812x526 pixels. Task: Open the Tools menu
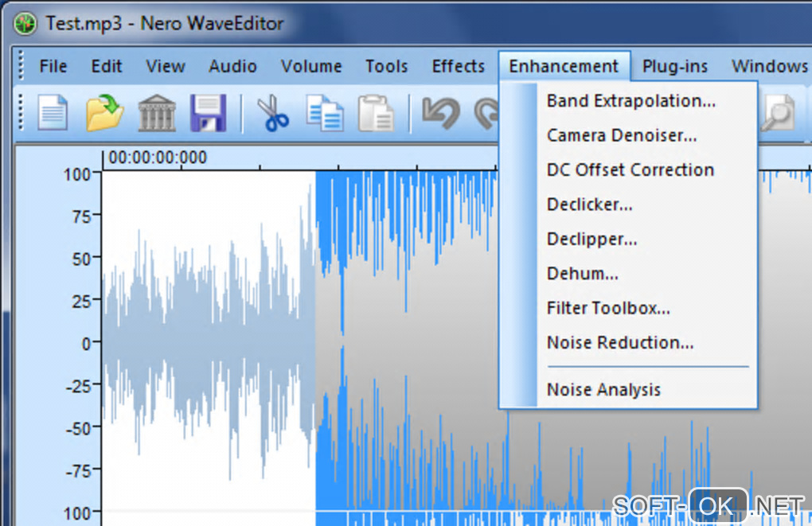(x=386, y=66)
